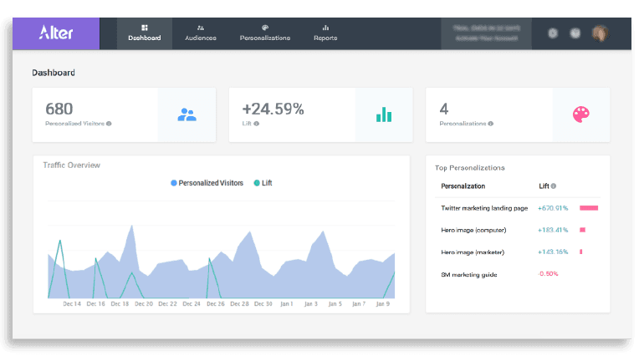Switch to the Audiences tab
The width and height of the screenshot is (644, 356).
click(x=201, y=33)
